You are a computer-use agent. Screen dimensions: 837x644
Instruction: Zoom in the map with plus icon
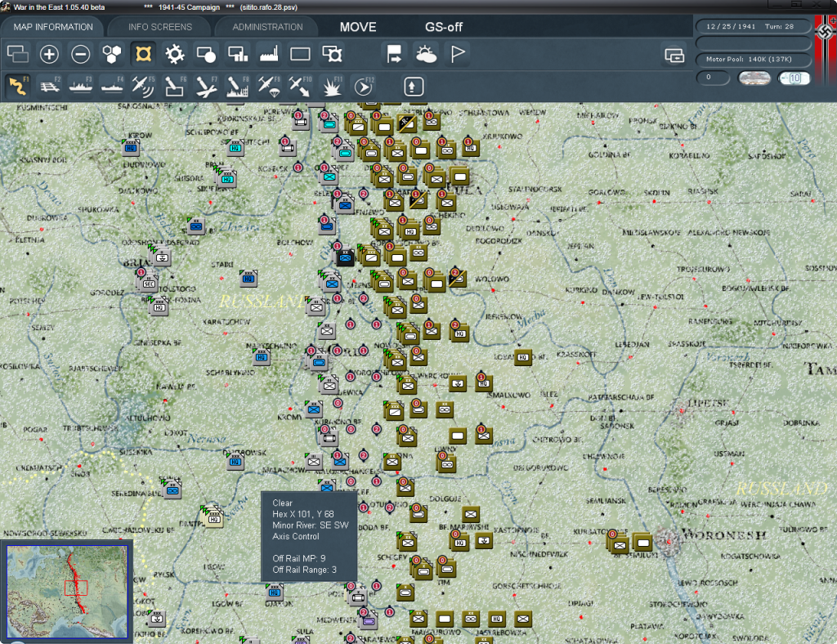(49, 54)
